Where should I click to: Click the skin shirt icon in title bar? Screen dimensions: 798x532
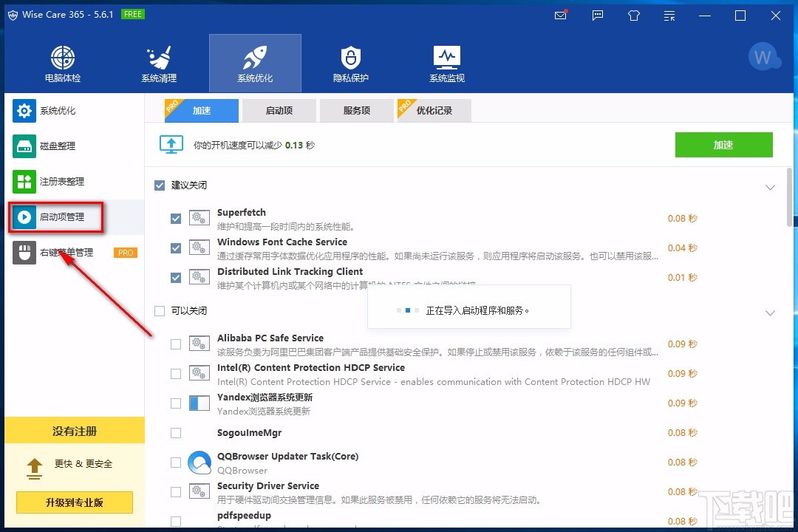pos(634,16)
